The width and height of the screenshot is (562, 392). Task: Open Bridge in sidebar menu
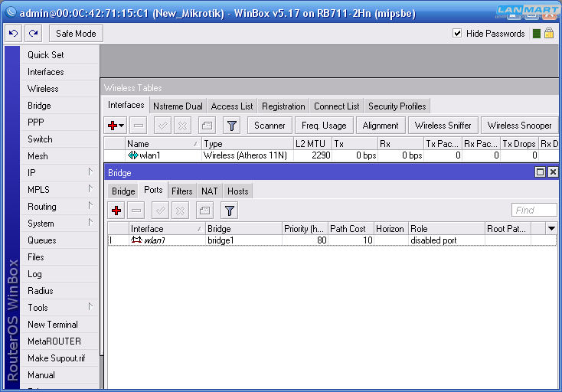click(x=60, y=106)
